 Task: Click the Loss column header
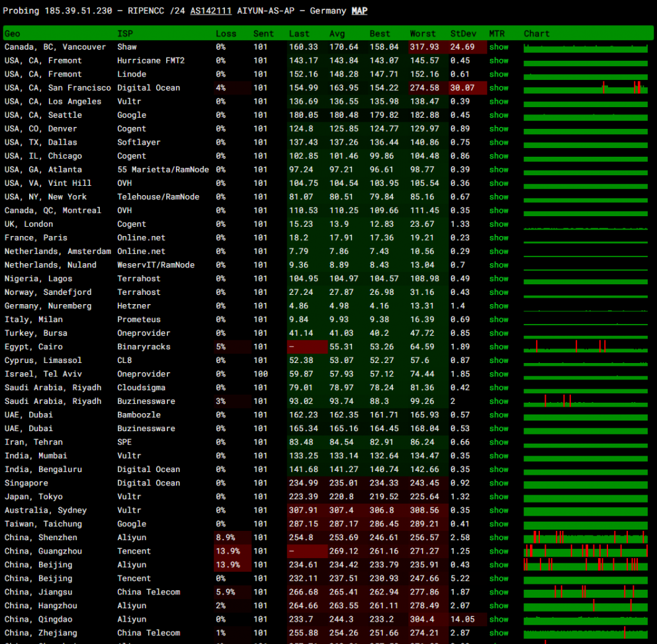coord(226,34)
